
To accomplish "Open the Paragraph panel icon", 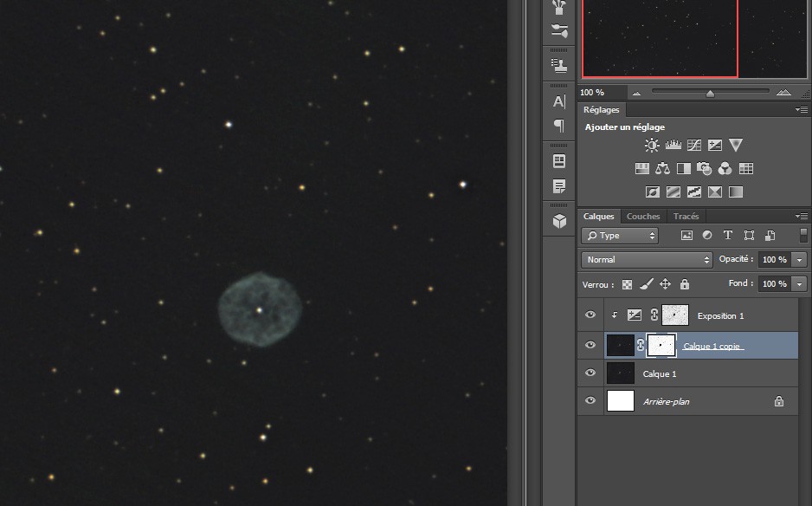I will coord(559,126).
